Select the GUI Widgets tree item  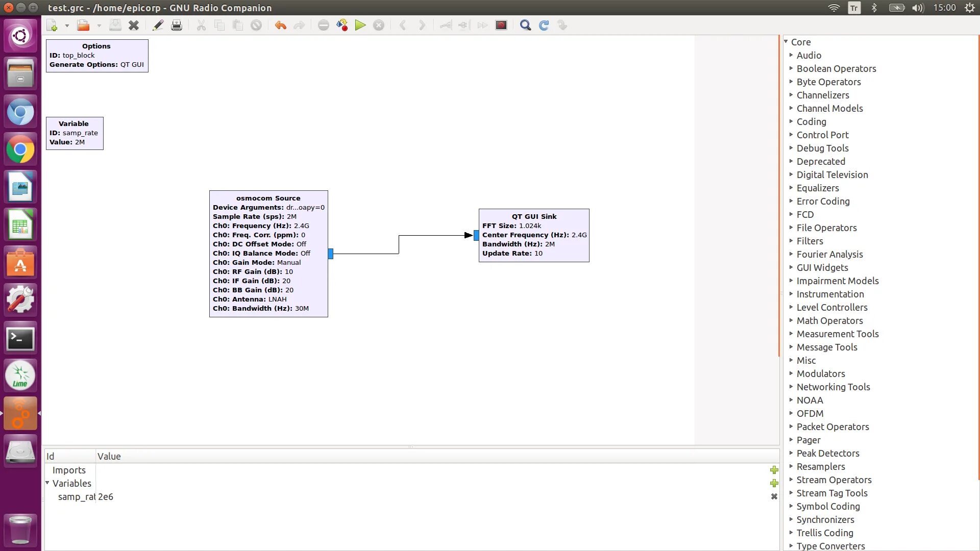coord(822,267)
